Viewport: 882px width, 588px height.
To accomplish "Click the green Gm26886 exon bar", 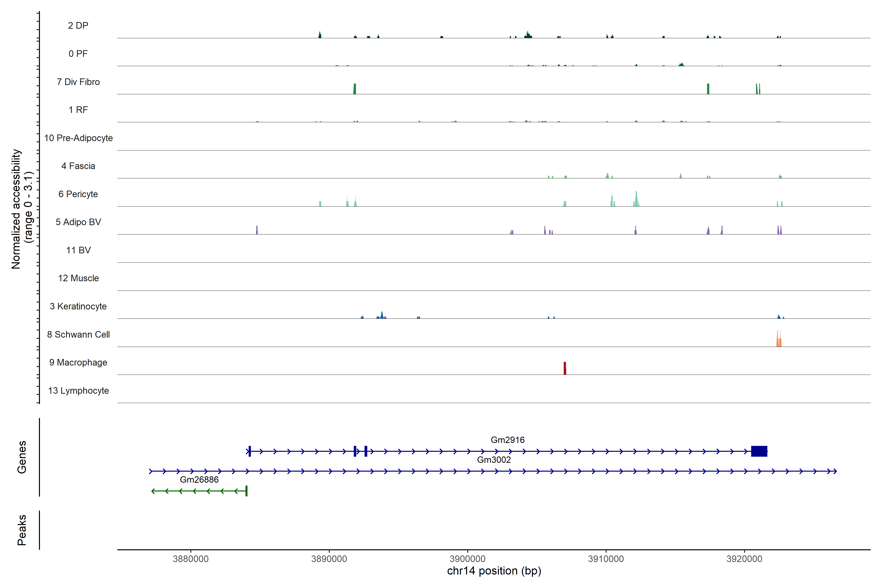I will 246,491.
